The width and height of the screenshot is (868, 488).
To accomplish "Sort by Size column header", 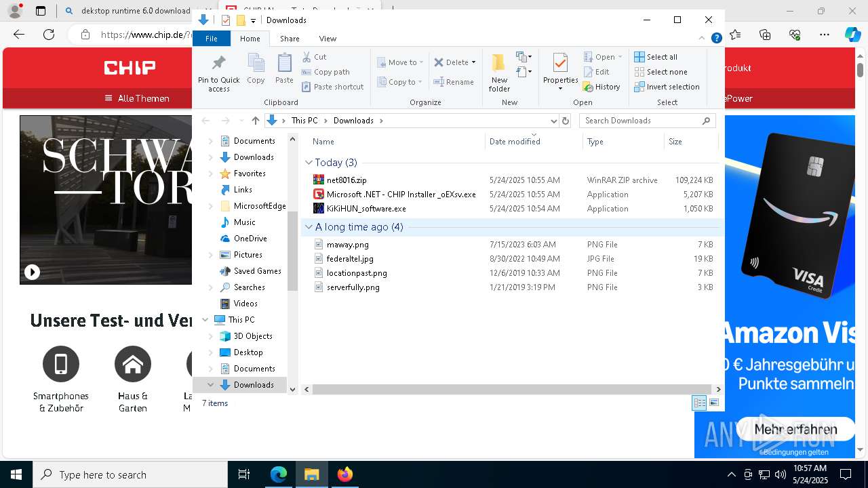I will click(675, 142).
